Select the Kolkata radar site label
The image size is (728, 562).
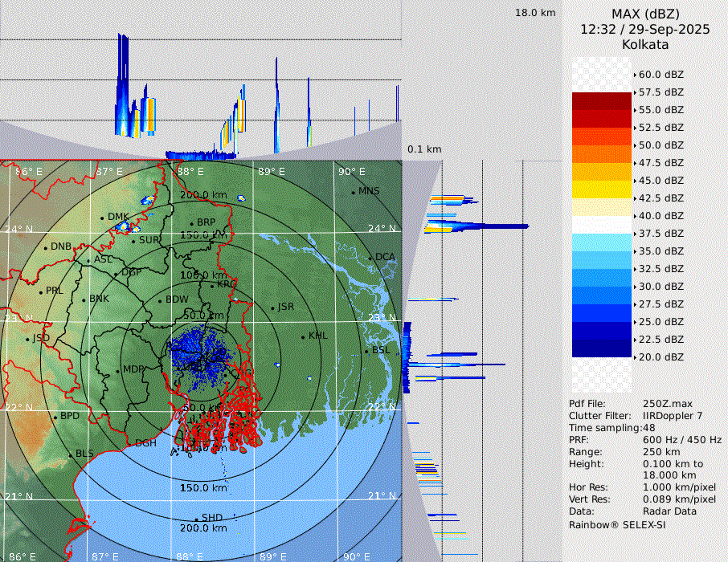(645, 44)
